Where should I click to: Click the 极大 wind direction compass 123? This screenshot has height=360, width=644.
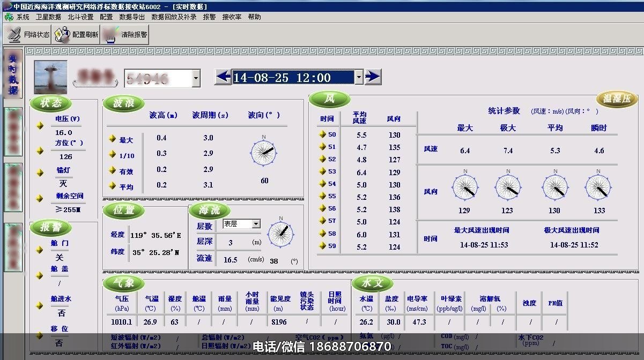pos(507,187)
